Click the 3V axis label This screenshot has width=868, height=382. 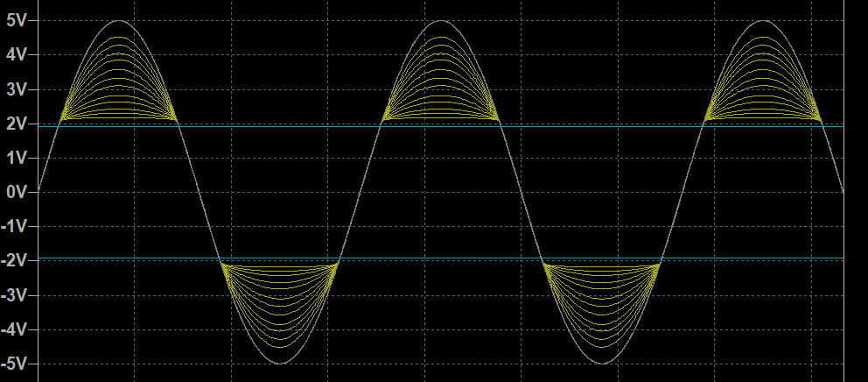[x=16, y=90]
